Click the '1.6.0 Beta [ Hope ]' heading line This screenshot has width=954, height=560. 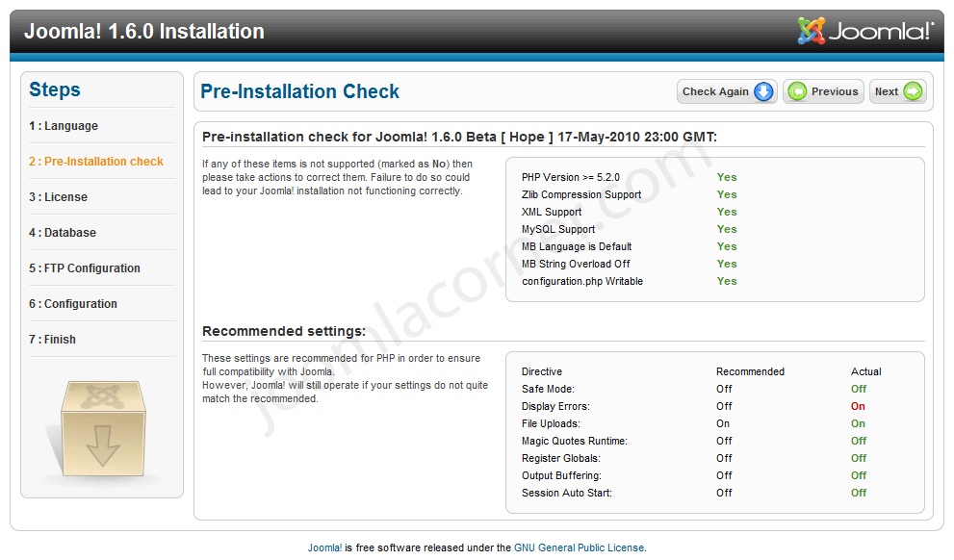(459, 137)
